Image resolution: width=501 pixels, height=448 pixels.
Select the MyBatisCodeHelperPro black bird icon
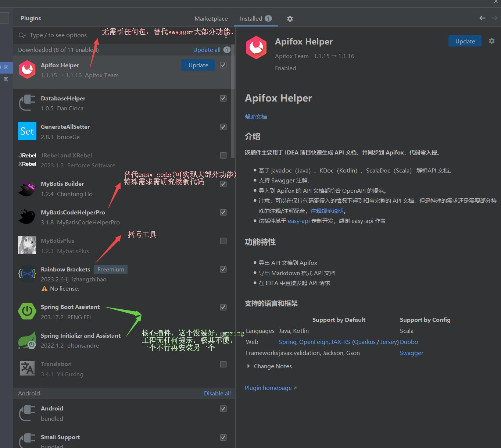pos(27,217)
